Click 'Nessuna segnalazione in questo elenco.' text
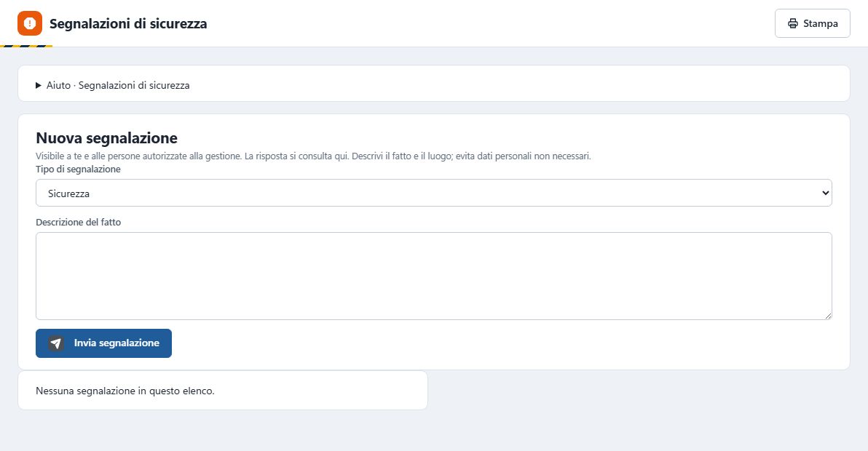This screenshot has width=868, height=451. 125,391
